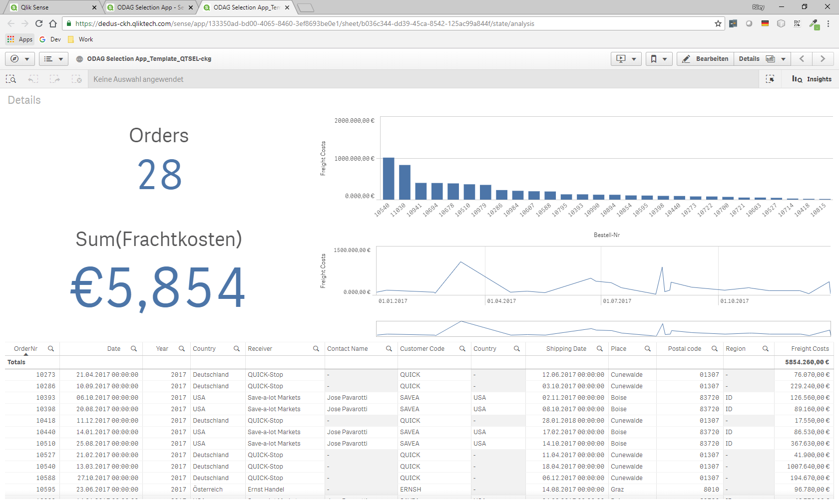Screen dimensions: 839x504
Task: Switch to the Qlik Sense browser tab
Action: click(52, 7)
